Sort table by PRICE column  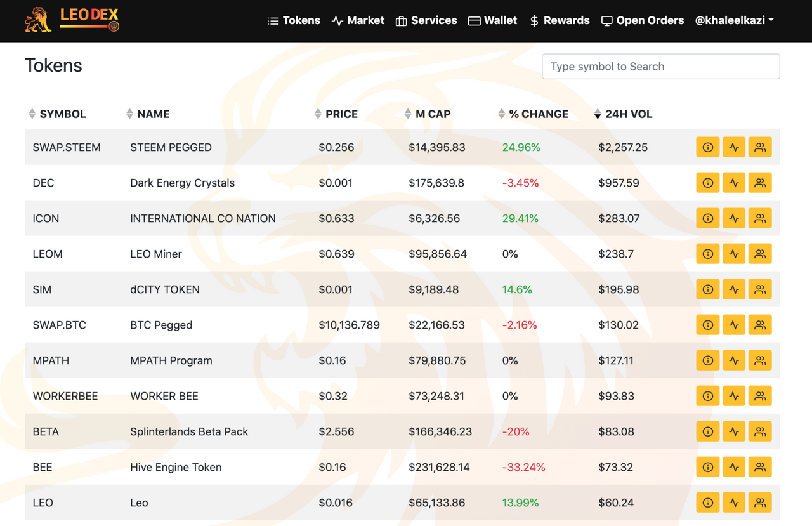(336, 114)
